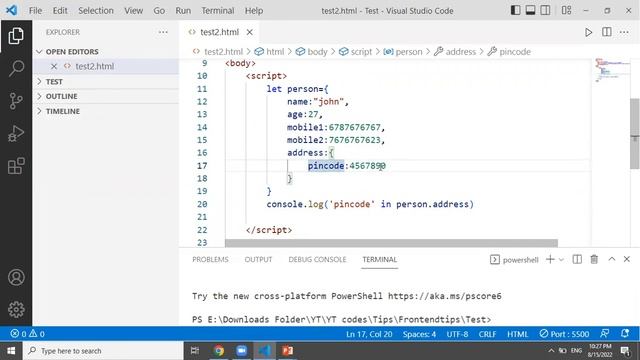Switch to the Debug Console tab

tap(317, 260)
